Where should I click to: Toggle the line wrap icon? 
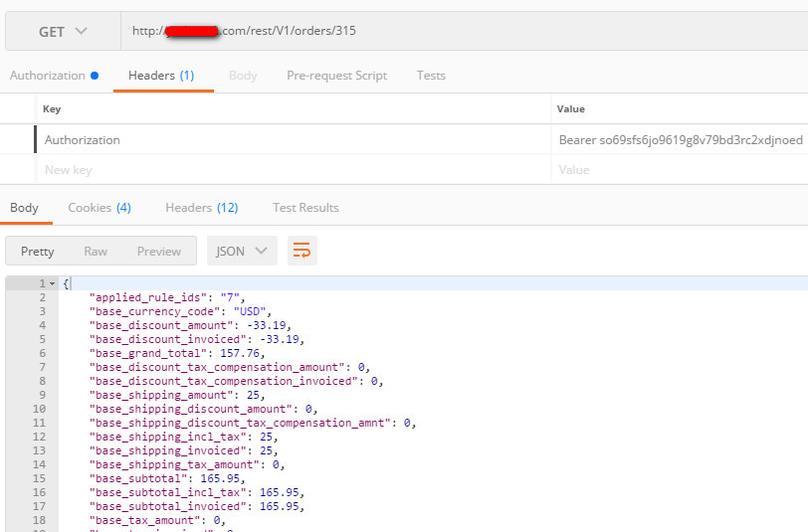(303, 252)
